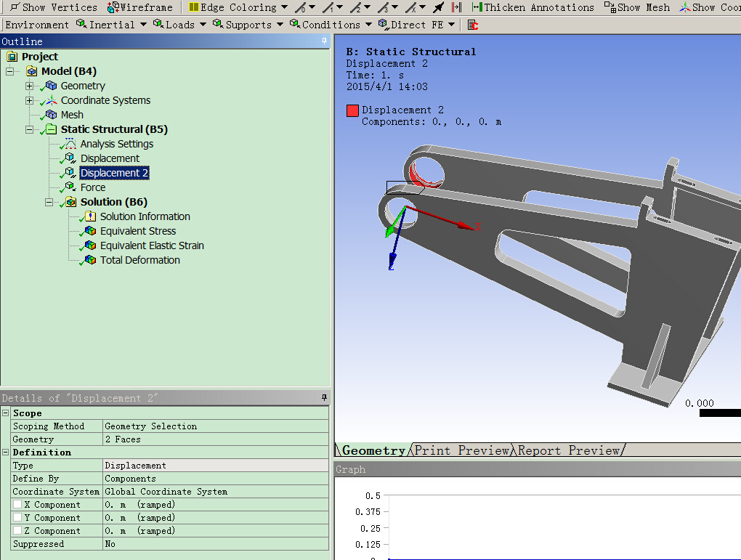The height and width of the screenshot is (560, 741).
Task: Click the Geometry '2 Faces' field
Action: [216, 439]
